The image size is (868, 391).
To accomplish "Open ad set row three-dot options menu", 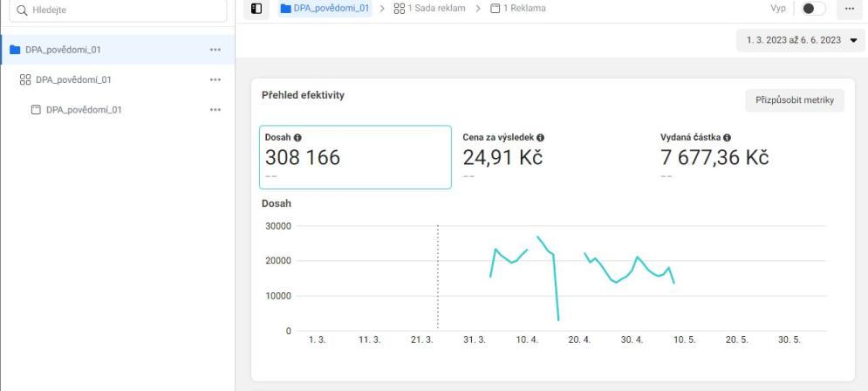I will click(215, 80).
